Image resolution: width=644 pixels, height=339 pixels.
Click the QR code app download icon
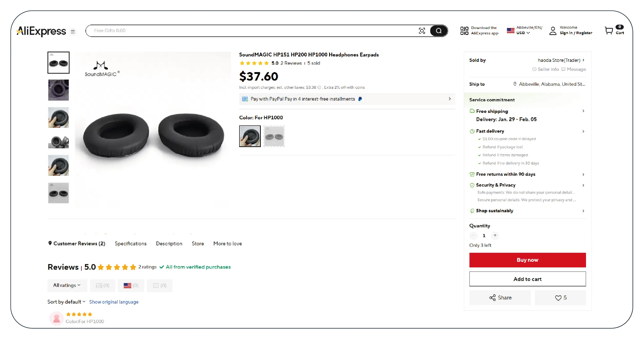pos(464,31)
